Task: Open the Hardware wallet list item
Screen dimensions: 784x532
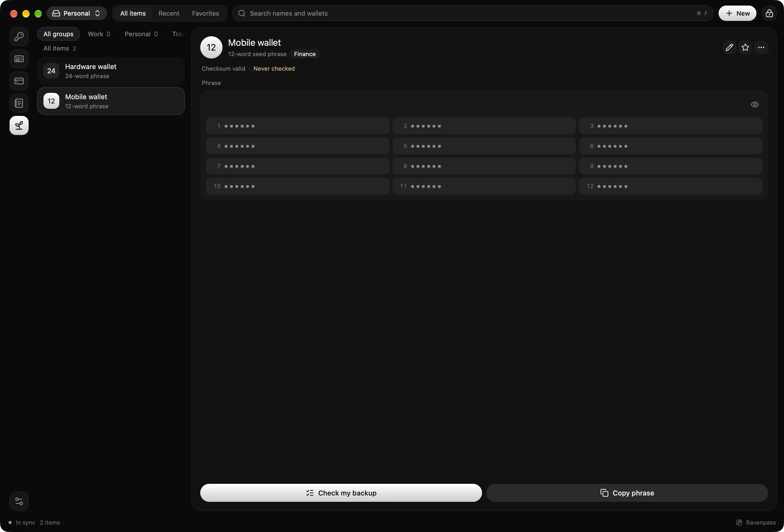Action: [111, 71]
